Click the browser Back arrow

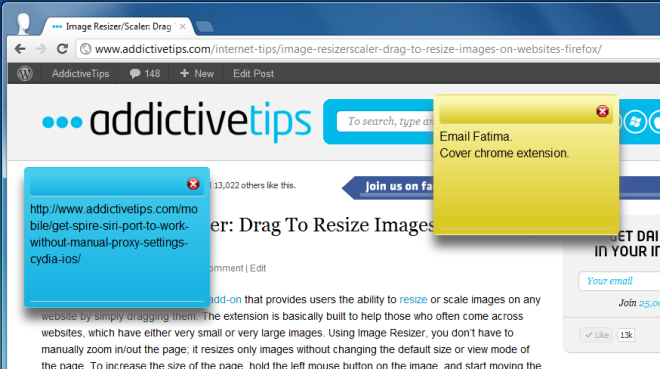point(20,49)
